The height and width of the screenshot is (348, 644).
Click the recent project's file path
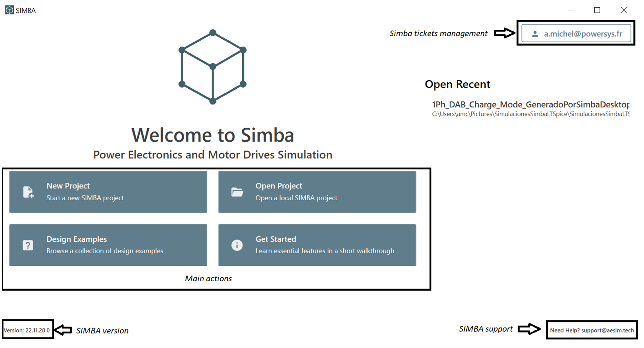click(530, 114)
